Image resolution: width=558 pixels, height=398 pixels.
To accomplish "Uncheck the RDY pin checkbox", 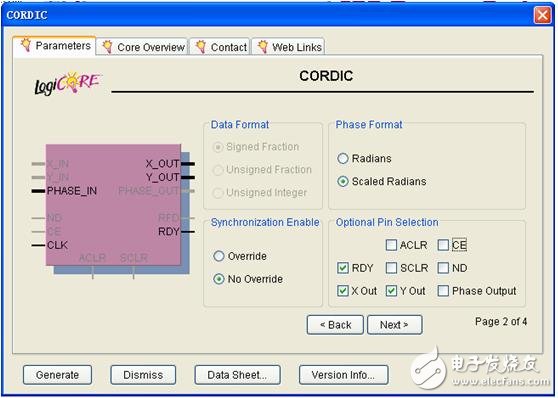I will [x=343, y=268].
